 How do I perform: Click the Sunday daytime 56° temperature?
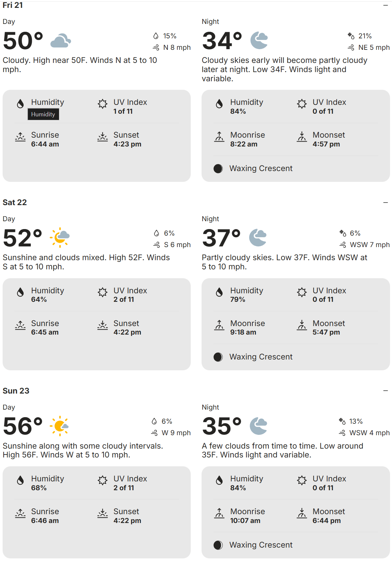click(x=23, y=426)
